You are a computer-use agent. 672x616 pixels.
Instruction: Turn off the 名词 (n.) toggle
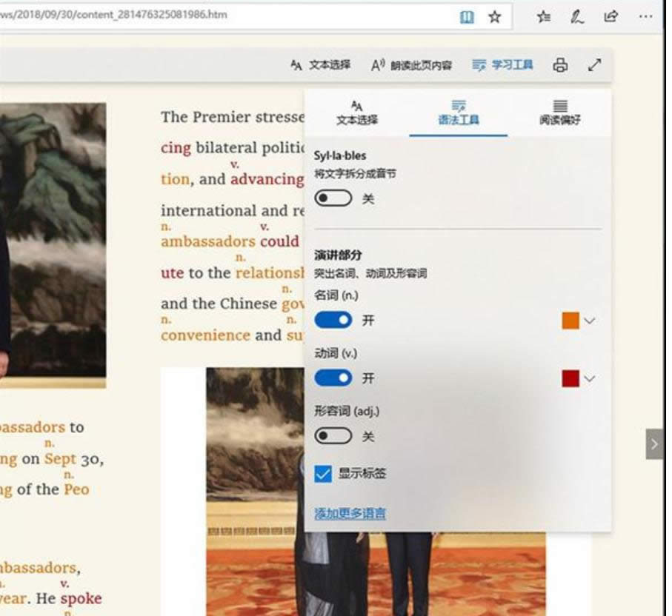pos(333,320)
